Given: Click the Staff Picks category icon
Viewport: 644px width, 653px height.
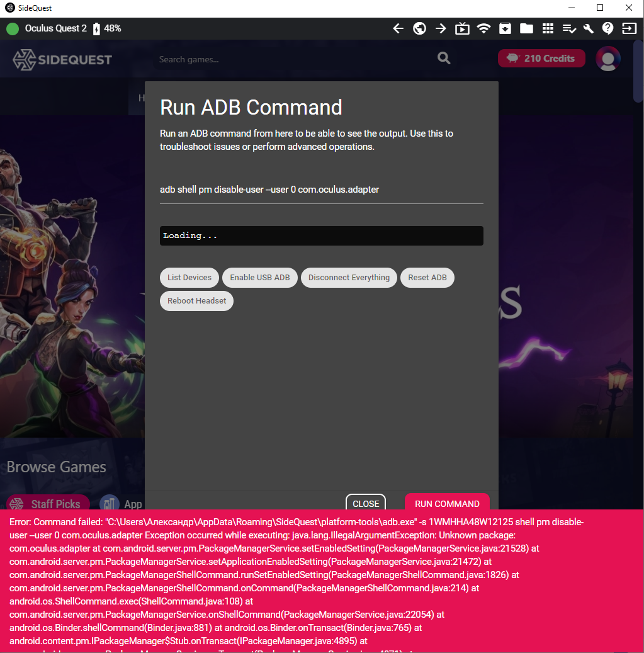Looking at the screenshot, I should (16, 504).
